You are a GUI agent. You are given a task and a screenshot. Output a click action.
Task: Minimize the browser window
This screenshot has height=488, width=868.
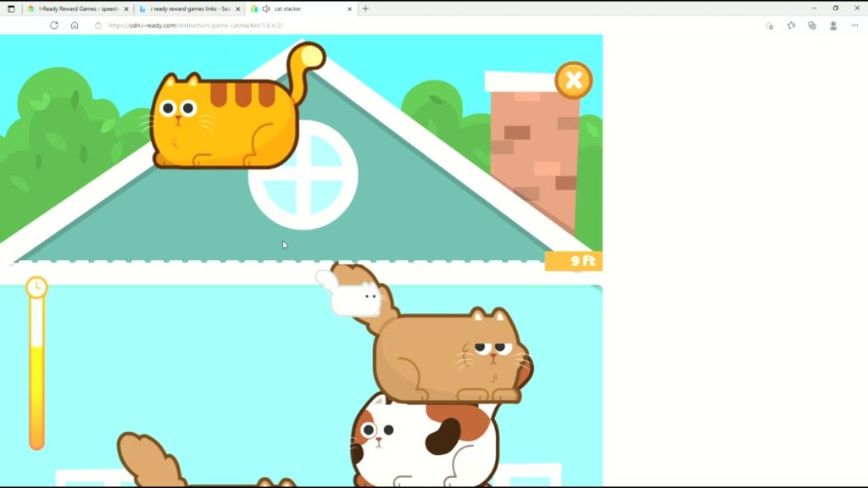pyautogui.click(x=814, y=8)
